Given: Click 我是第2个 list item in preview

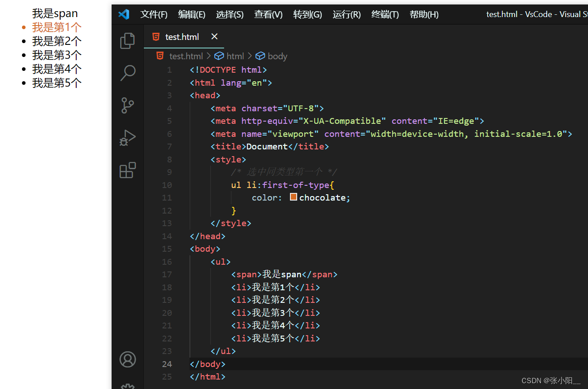Looking at the screenshot, I should click(56, 41).
